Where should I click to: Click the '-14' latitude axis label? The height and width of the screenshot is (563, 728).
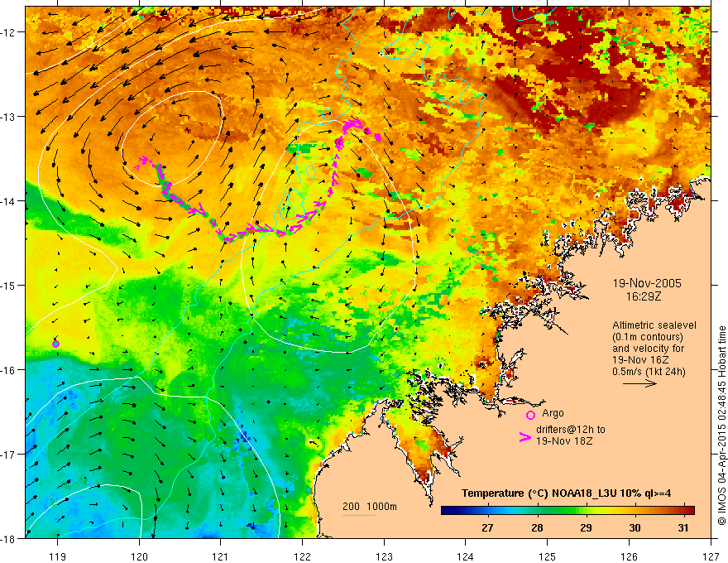pyautogui.click(x=10, y=200)
